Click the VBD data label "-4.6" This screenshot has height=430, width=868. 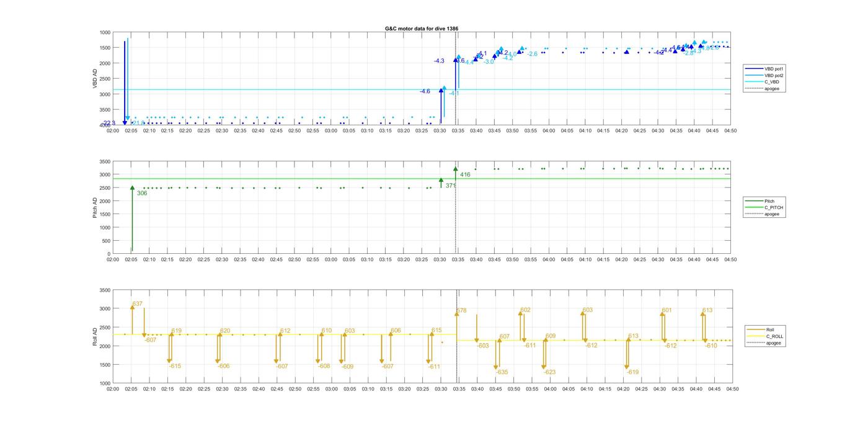[x=425, y=91]
